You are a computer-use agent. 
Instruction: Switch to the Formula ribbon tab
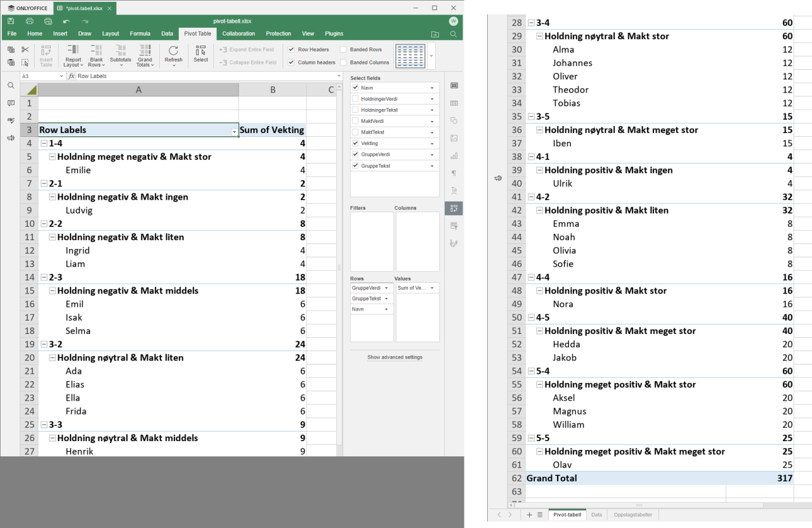(140, 34)
